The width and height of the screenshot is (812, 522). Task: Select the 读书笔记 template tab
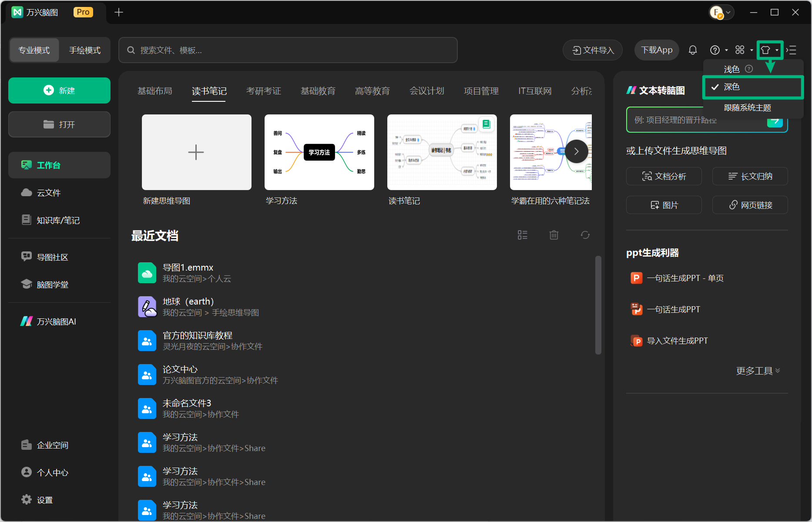[209, 91]
